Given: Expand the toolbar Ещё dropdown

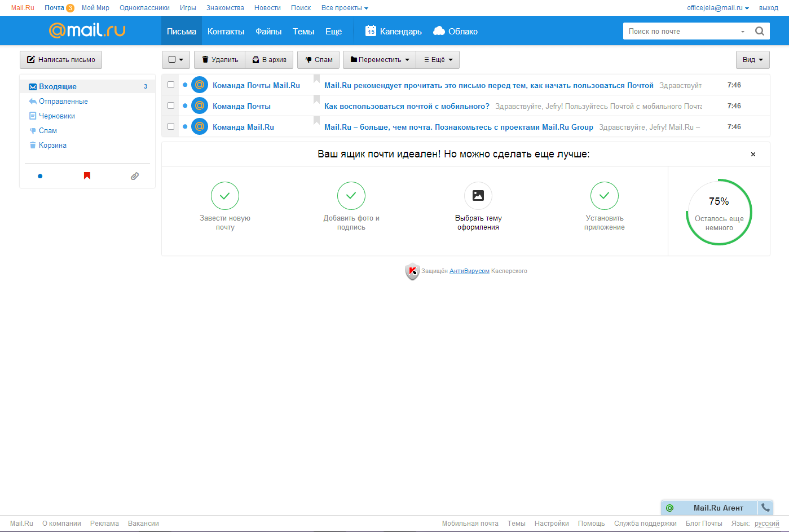Looking at the screenshot, I should [x=438, y=60].
